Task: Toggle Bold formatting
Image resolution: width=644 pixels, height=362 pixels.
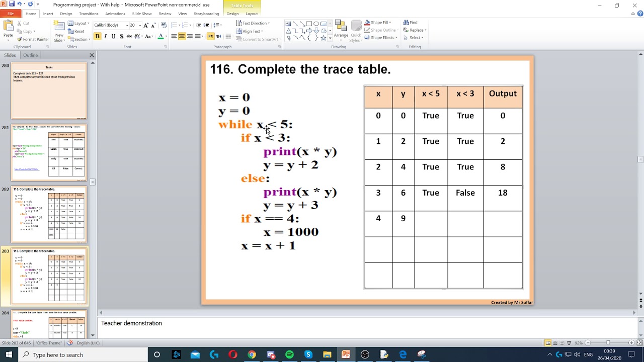Action: click(98, 36)
